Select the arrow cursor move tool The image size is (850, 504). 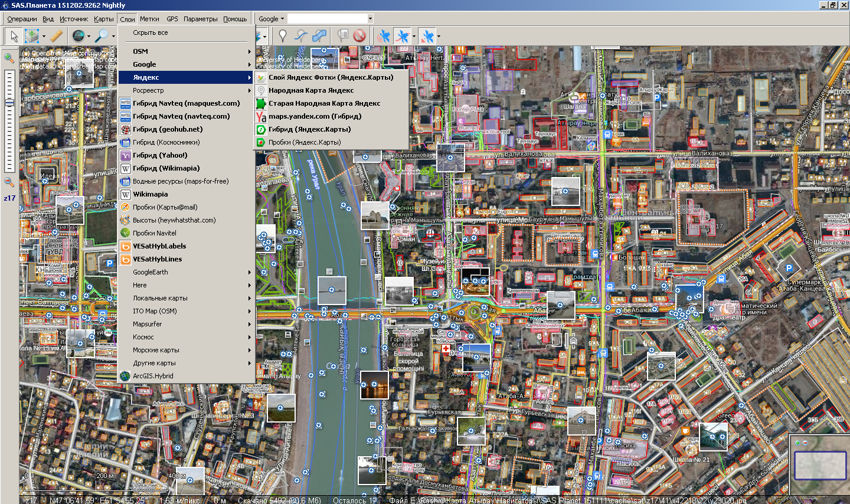[13, 36]
